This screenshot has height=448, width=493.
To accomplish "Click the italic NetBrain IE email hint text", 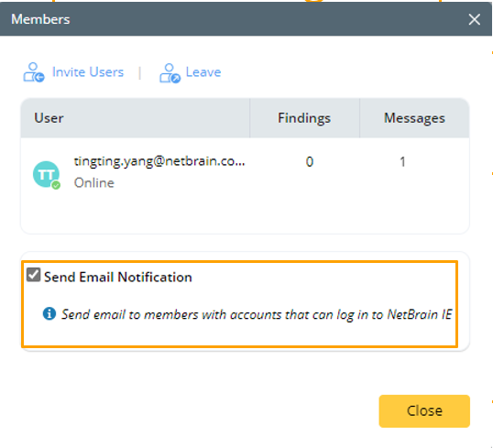I will [257, 314].
